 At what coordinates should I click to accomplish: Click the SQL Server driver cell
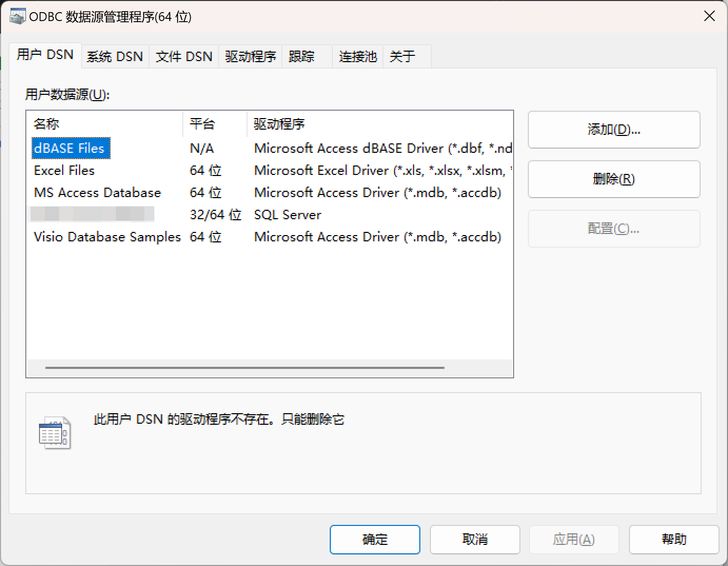pyautogui.click(x=288, y=215)
